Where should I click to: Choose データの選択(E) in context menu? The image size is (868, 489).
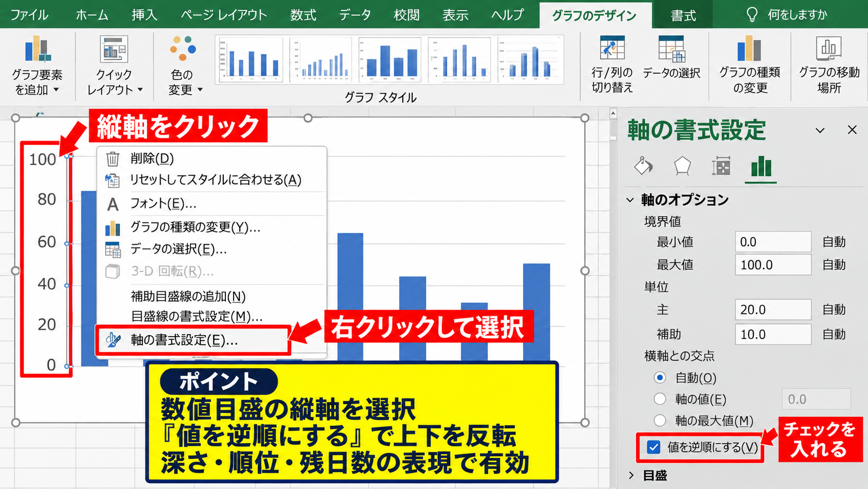click(x=178, y=249)
